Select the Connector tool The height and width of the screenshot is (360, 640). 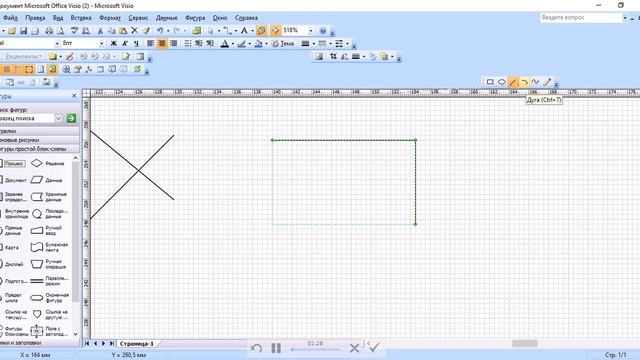227,31
